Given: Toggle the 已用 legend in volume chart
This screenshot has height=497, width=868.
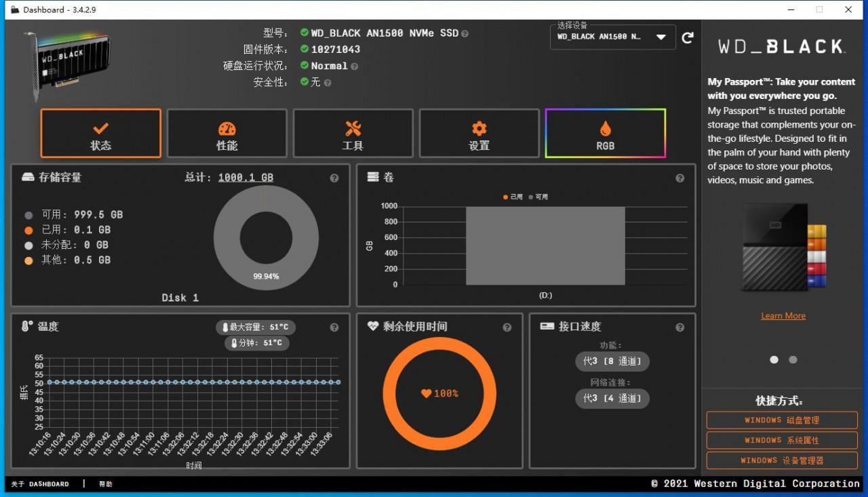Looking at the screenshot, I should (x=513, y=197).
